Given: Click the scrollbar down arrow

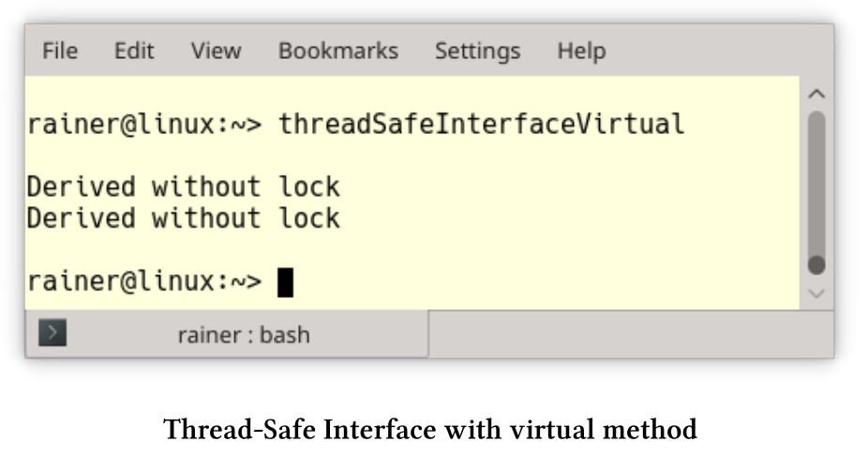Looking at the screenshot, I should (816, 293).
